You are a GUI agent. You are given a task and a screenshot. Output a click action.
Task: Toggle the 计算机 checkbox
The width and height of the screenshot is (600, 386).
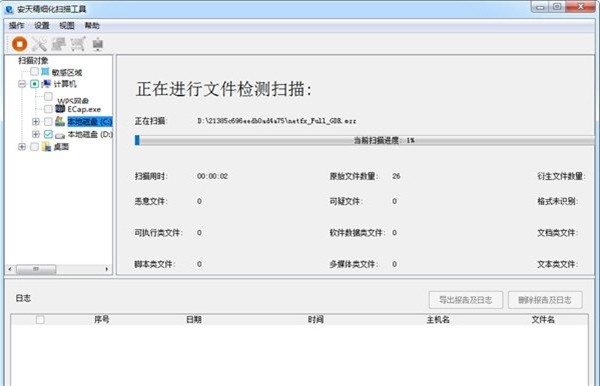click(34, 84)
